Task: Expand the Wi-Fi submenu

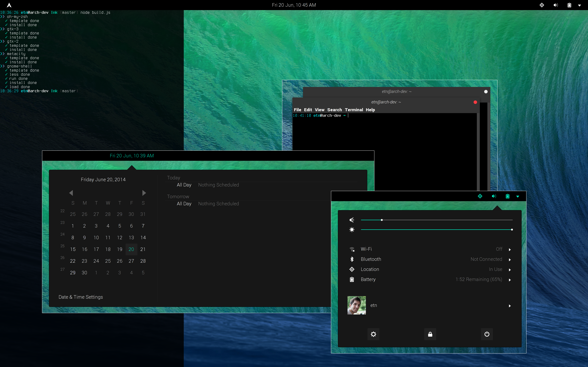Action: tap(510, 250)
